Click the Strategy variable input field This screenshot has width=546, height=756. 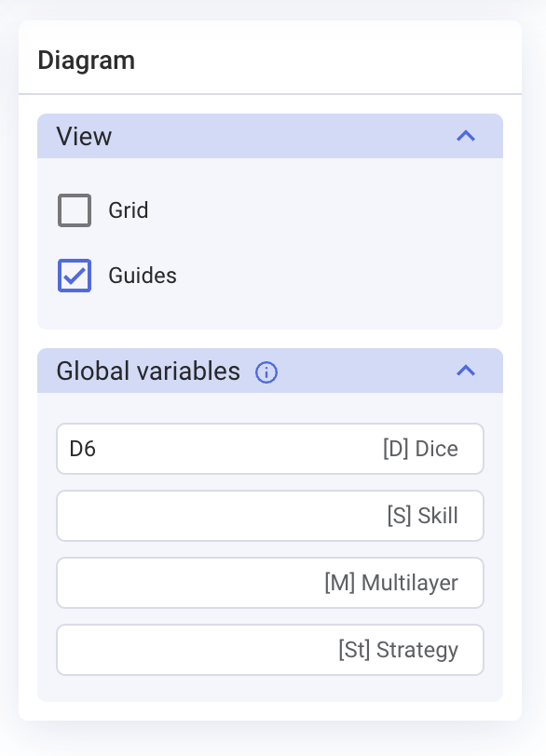click(x=270, y=650)
